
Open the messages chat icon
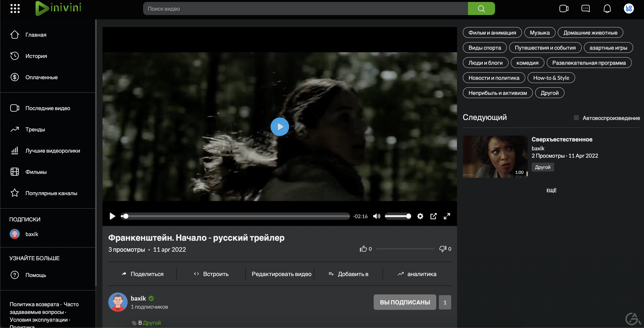[x=585, y=9]
